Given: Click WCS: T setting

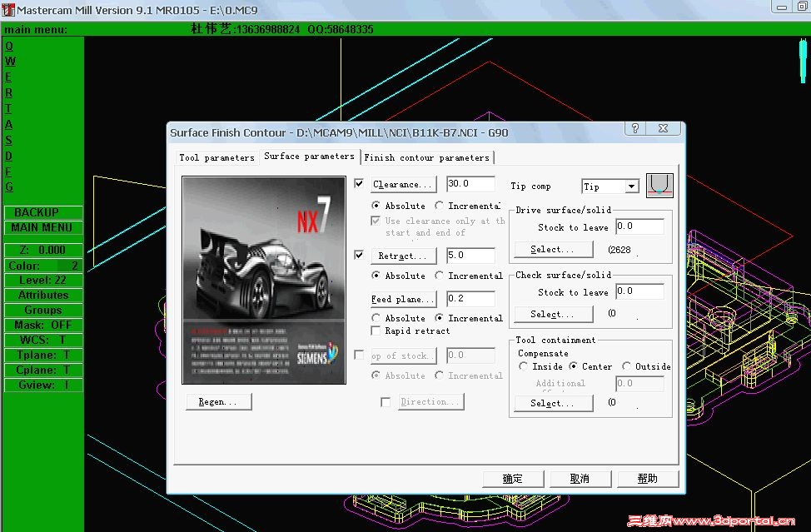Looking at the screenshot, I should [x=43, y=341].
